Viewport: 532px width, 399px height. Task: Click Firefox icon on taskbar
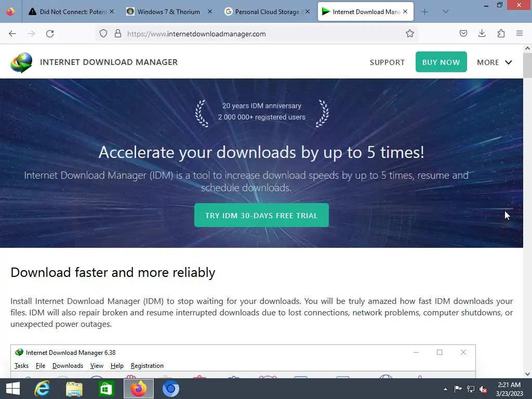tap(138, 389)
